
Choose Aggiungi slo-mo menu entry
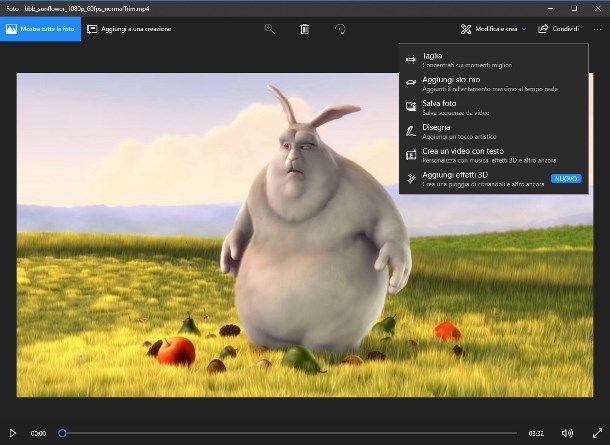pos(494,84)
